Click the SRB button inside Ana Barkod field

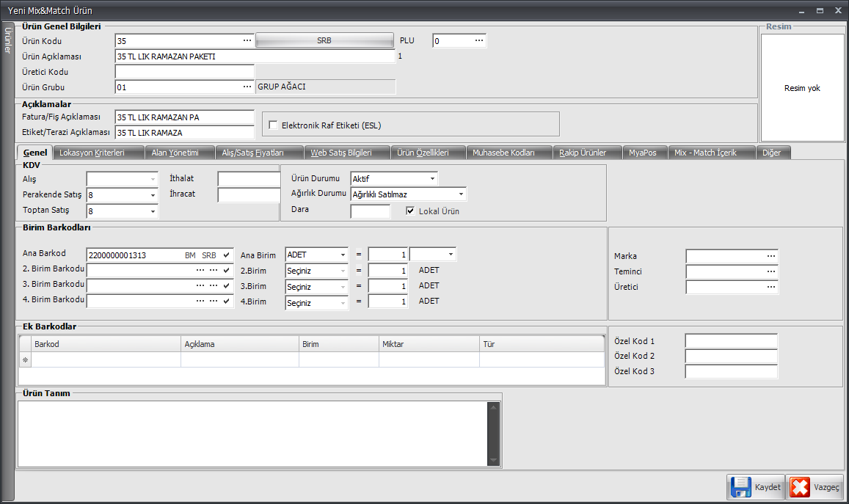point(209,255)
